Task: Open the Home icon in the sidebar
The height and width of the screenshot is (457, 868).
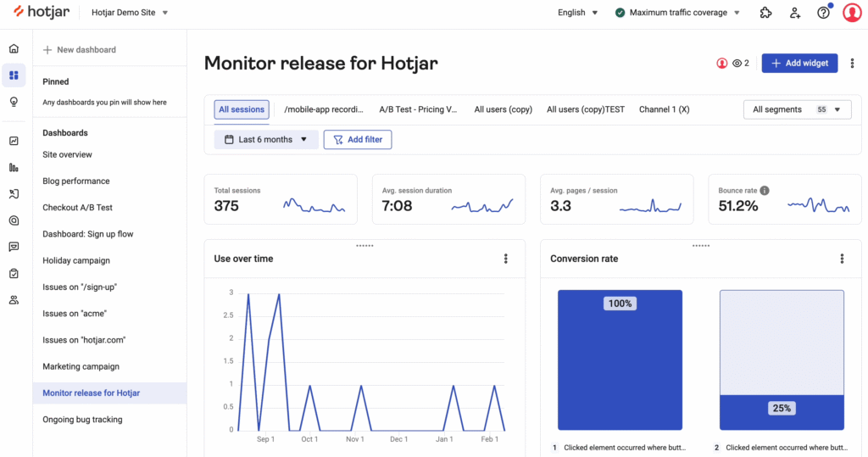Action: click(x=14, y=49)
